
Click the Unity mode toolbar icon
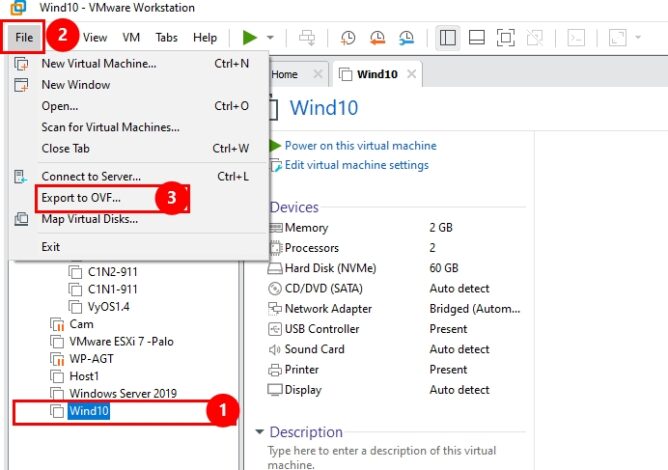(x=535, y=37)
